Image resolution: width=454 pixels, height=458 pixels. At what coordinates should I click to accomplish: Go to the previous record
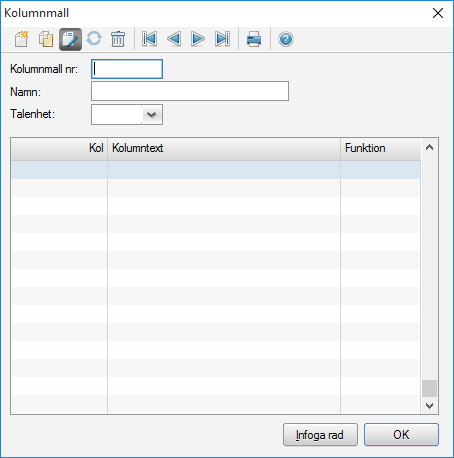[x=174, y=39]
